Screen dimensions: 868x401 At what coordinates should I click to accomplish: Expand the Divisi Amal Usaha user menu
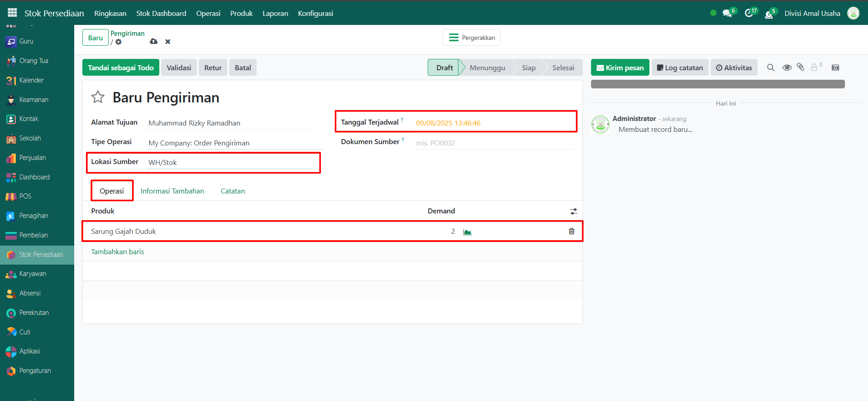[x=812, y=14]
